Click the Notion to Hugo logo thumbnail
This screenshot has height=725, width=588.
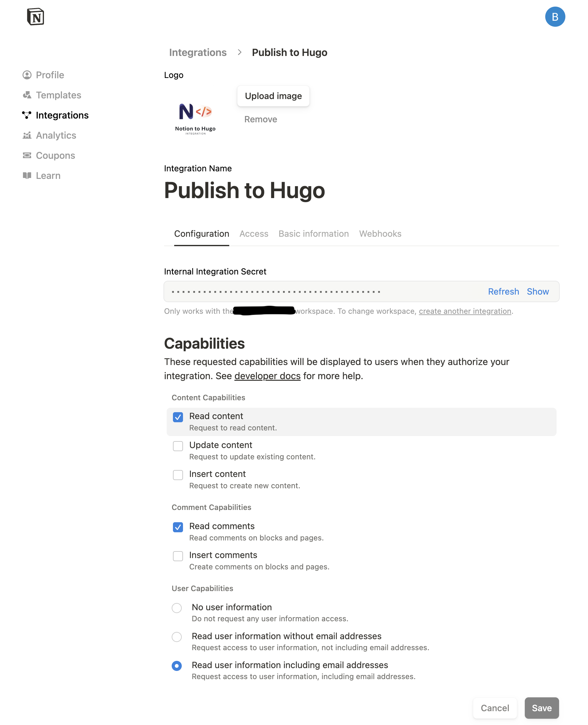point(195,119)
